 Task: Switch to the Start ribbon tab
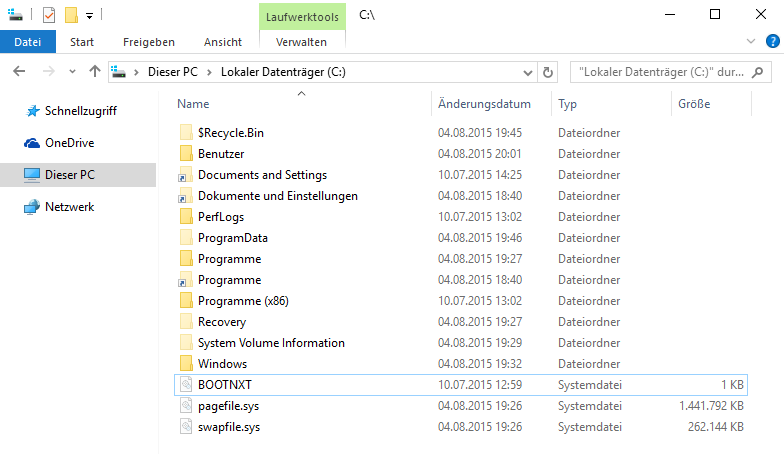(82, 42)
